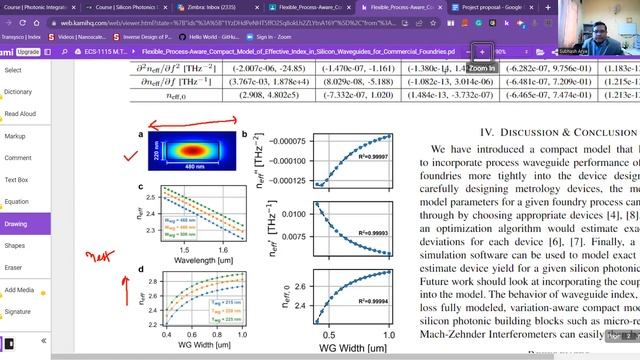Open Inverse Design of P... bookmark
Screen dimensions: 640x360
[142, 37]
